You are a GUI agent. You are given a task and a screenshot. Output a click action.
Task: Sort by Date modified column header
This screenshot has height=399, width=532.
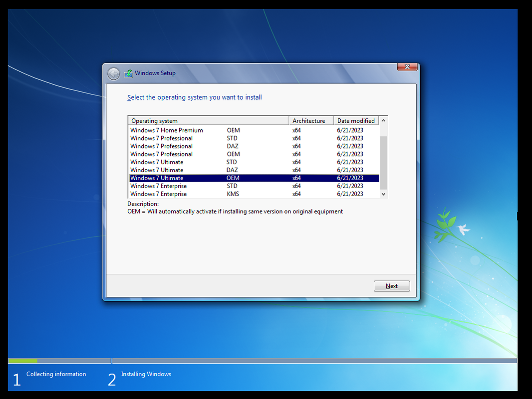(356, 121)
